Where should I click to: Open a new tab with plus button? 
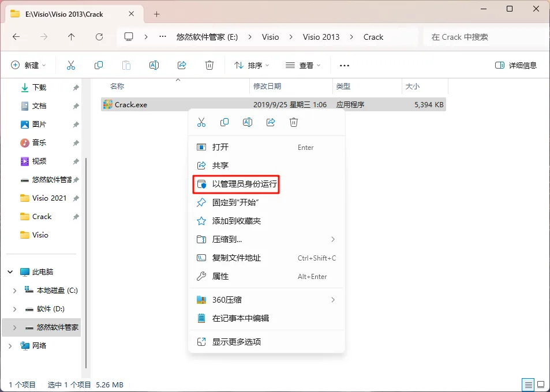(x=157, y=14)
